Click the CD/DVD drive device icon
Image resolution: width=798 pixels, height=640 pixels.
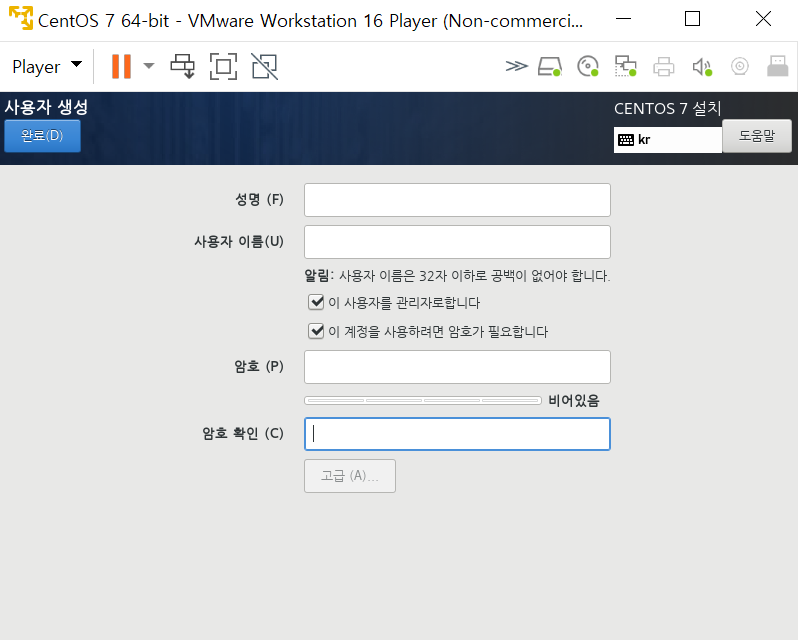tap(588, 67)
